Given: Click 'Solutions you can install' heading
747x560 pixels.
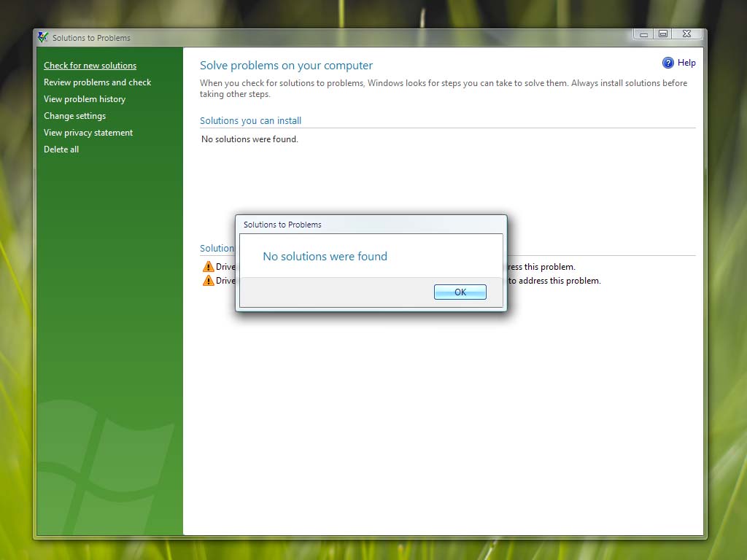Looking at the screenshot, I should tap(251, 120).
